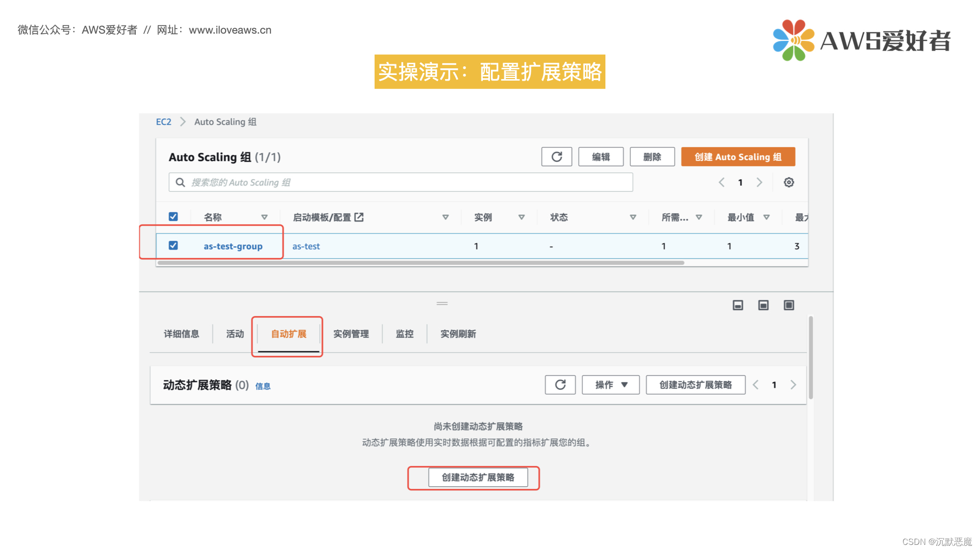
Task: Click the horizontal scrollbar under the table
Action: point(421,263)
